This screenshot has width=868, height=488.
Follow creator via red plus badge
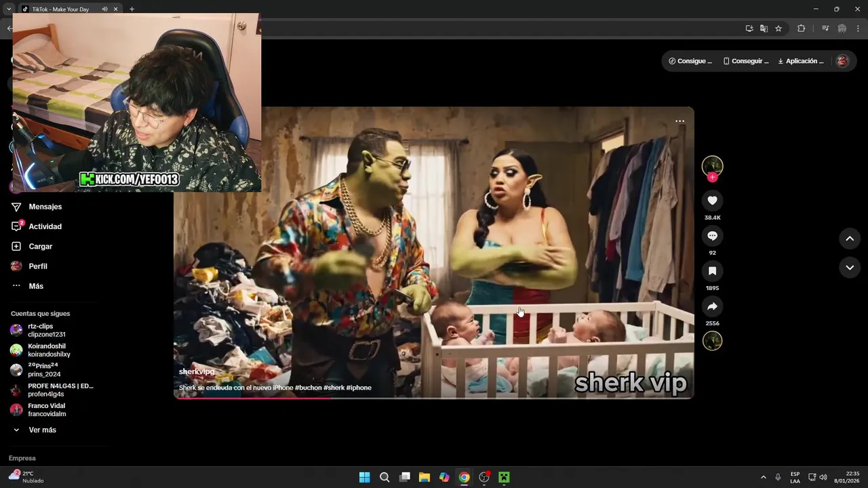coord(712,177)
